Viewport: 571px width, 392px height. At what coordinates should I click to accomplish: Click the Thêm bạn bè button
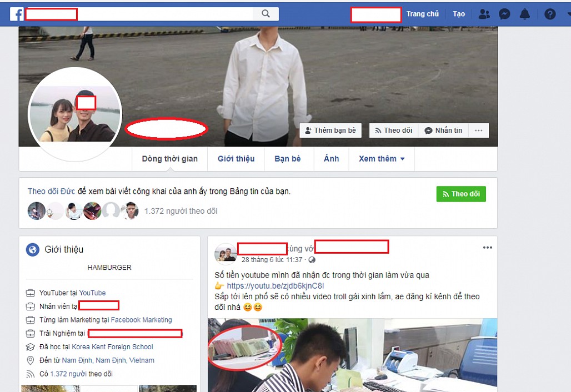coord(330,130)
